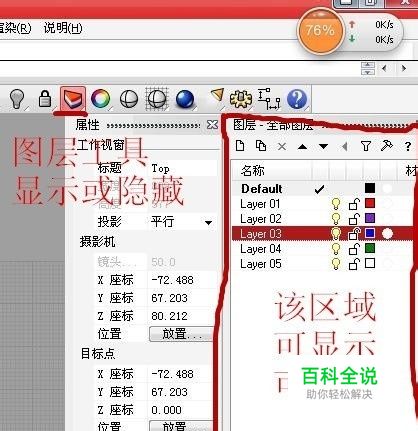Close the 属性 properties panel

pyautogui.click(x=212, y=125)
